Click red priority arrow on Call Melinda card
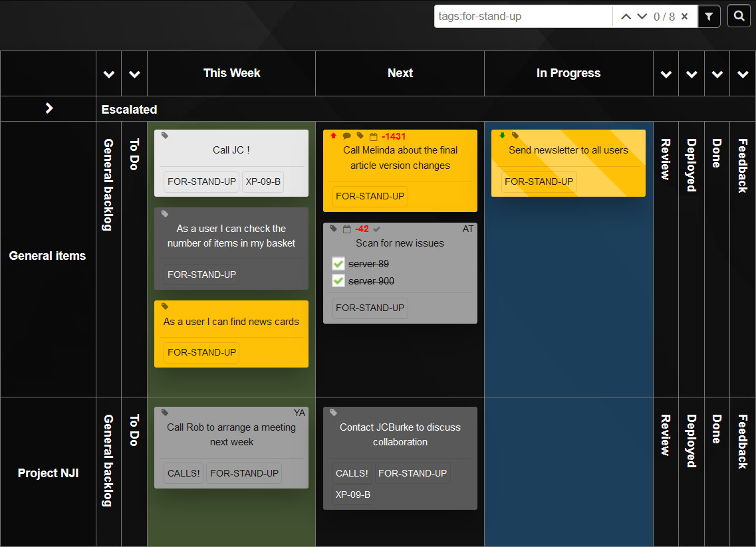 (x=333, y=136)
